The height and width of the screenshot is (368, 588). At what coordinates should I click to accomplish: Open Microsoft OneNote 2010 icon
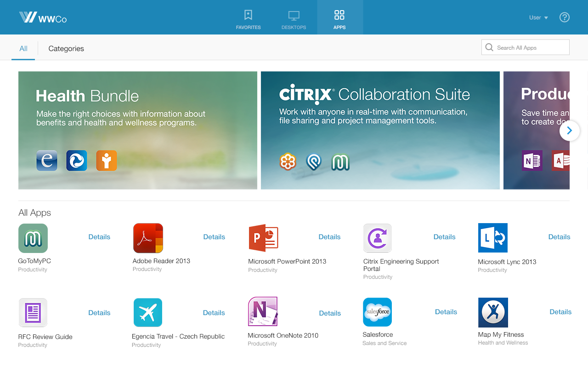[263, 312]
